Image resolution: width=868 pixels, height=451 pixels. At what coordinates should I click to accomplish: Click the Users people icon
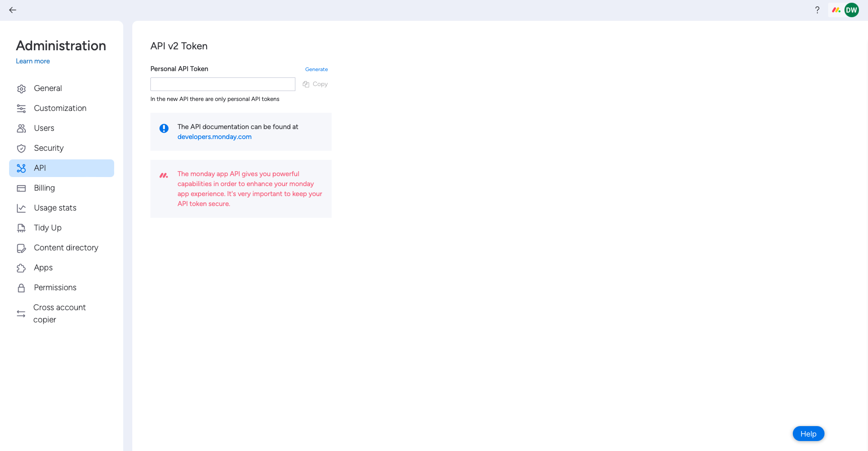tap(21, 129)
